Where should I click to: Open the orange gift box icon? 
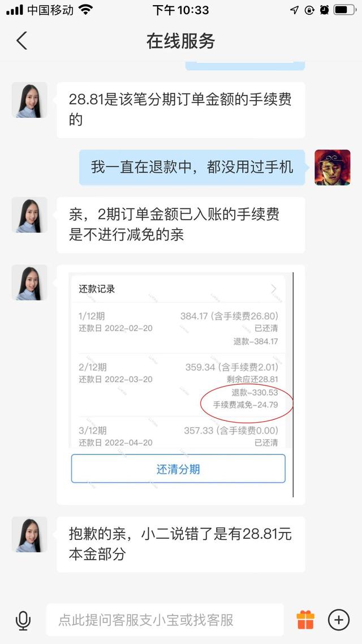click(x=305, y=620)
